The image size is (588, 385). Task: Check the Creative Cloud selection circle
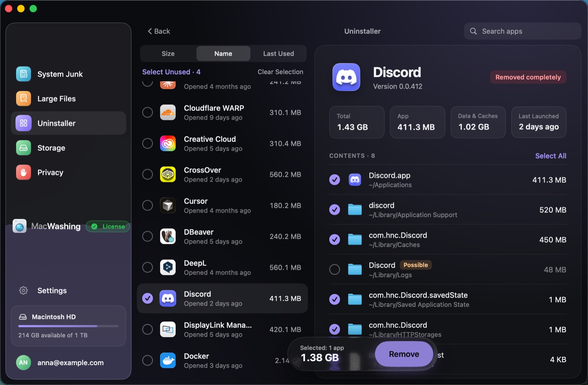(x=147, y=143)
